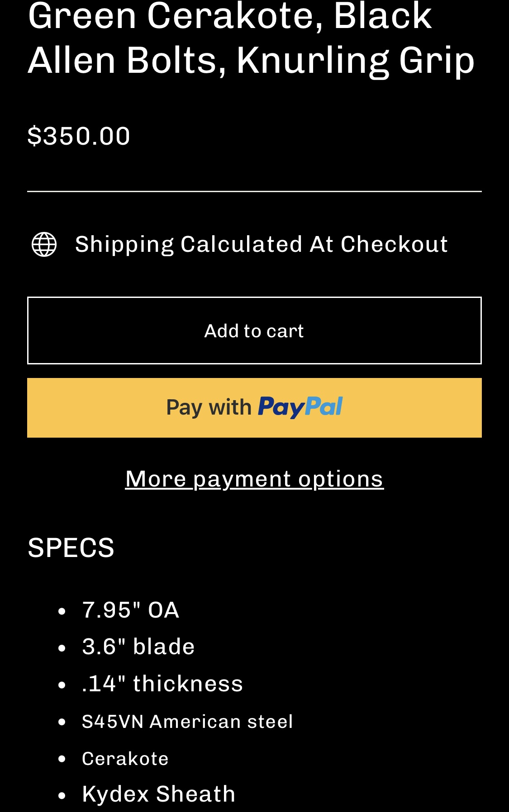The height and width of the screenshot is (812, 509).
Task: Click the .14" thickness spec item
Action: click(x=162, y=684)
